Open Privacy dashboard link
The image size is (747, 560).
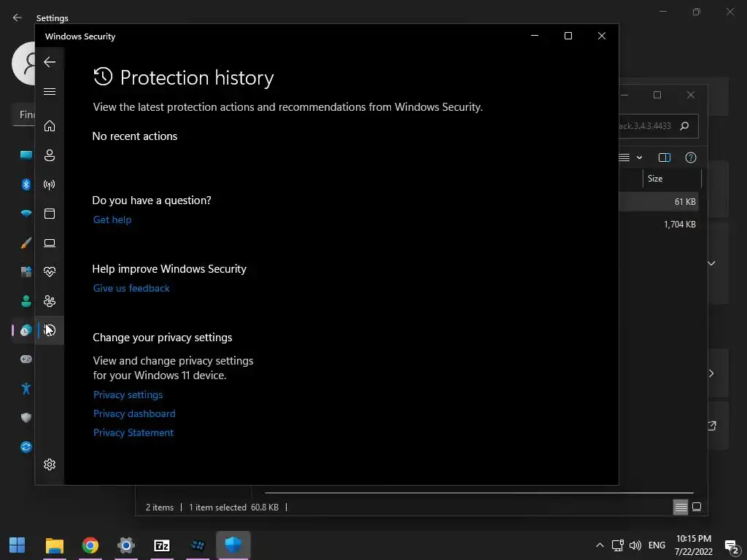click(134, 413)
